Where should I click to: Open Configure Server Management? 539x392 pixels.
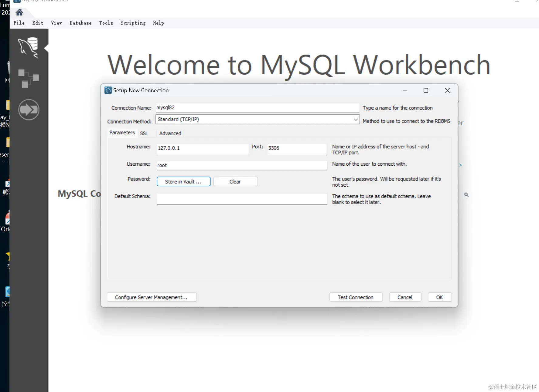click(x=152, y=297)
